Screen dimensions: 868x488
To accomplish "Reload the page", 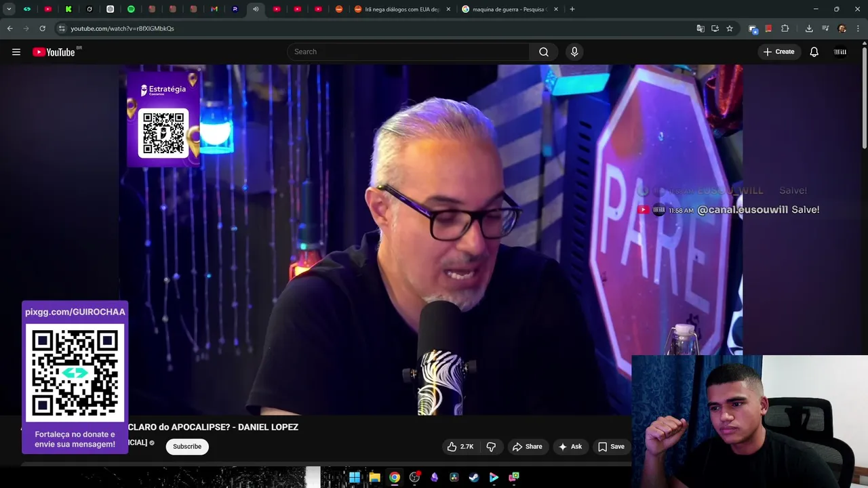I will [x=42, y=28].
